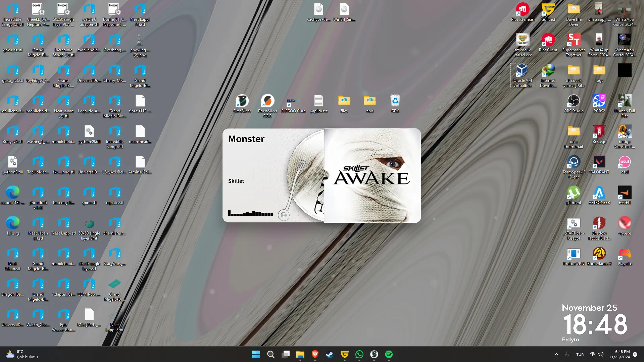Image resolution: width=644 pixels, height=362 pixels.
Task: Select the replate.stl file
Action: 114,195
